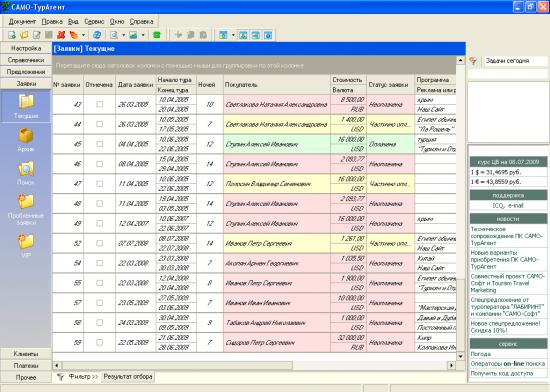Tick the Отмечена checkbox for request 43

point(100,104)
